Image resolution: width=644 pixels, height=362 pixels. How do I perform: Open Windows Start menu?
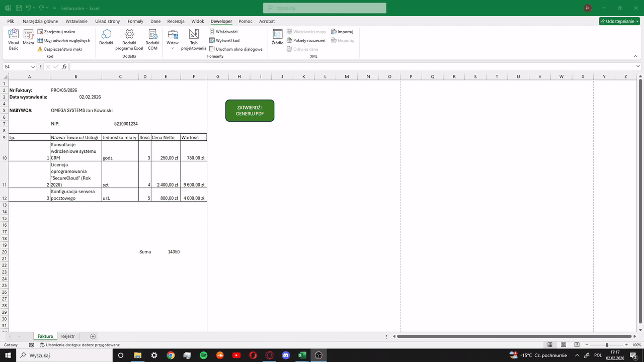8,355
